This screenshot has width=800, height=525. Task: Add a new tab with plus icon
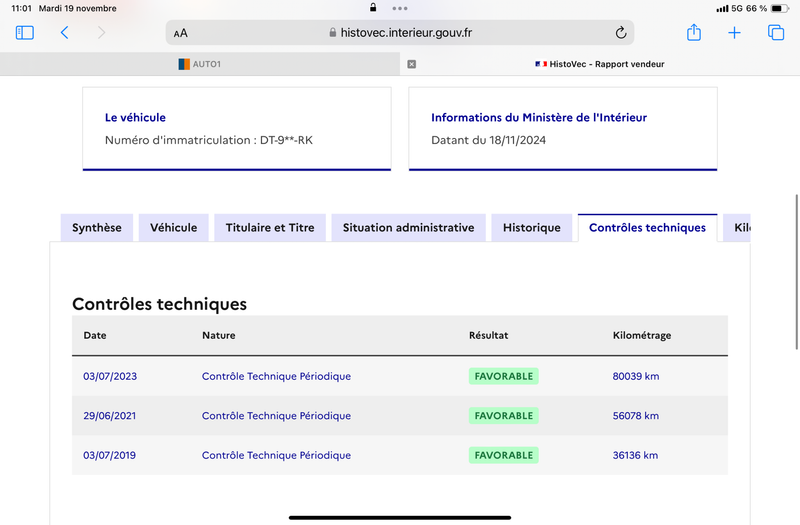[x=734, y=33]
